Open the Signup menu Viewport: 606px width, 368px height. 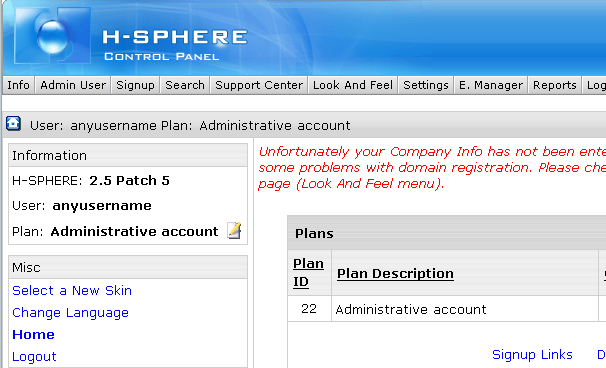point(135,85)
